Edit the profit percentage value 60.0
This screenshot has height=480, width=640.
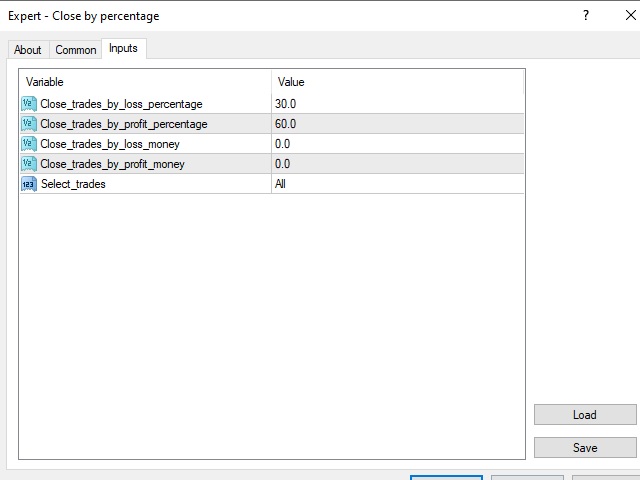(396, 124)
